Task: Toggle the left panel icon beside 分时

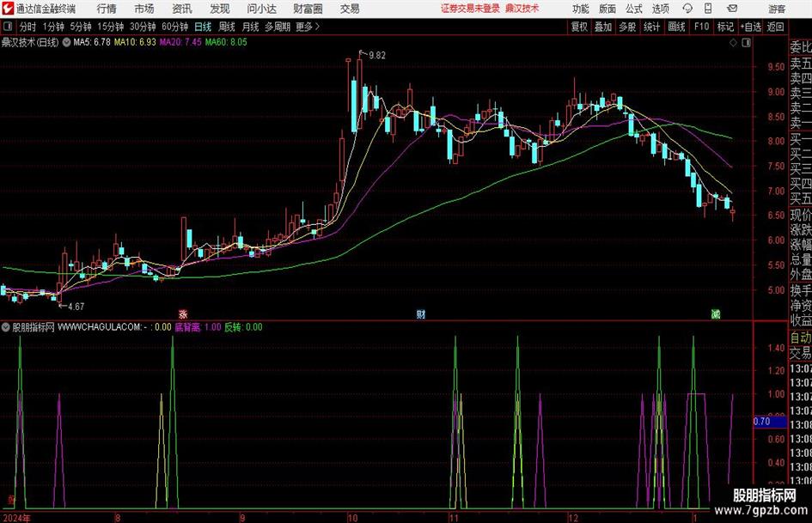Action: tap(7, 27)
